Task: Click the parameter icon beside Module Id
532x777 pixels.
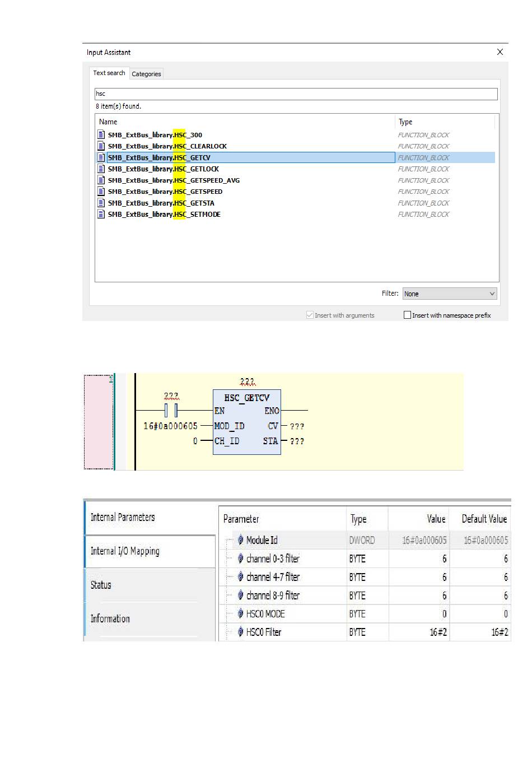Action: [241, 540]
